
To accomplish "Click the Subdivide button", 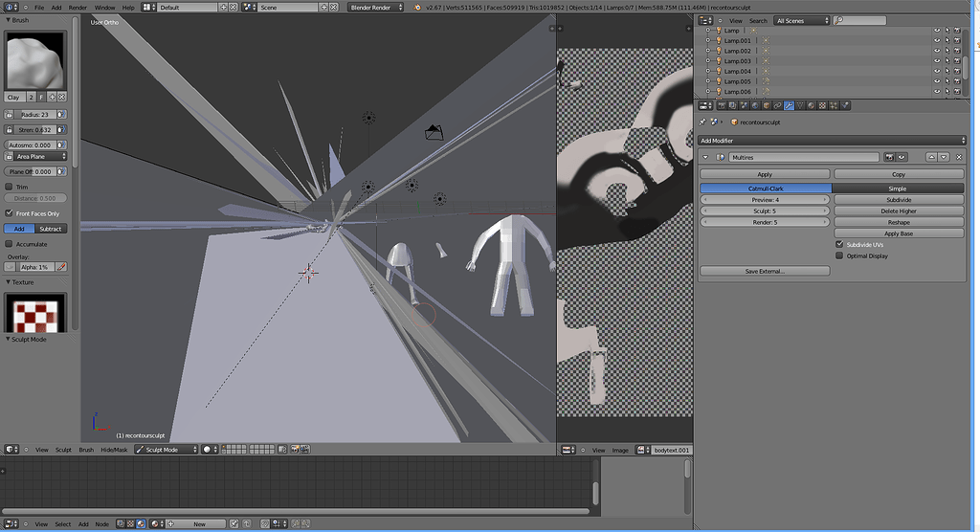I will click(899, 200).
